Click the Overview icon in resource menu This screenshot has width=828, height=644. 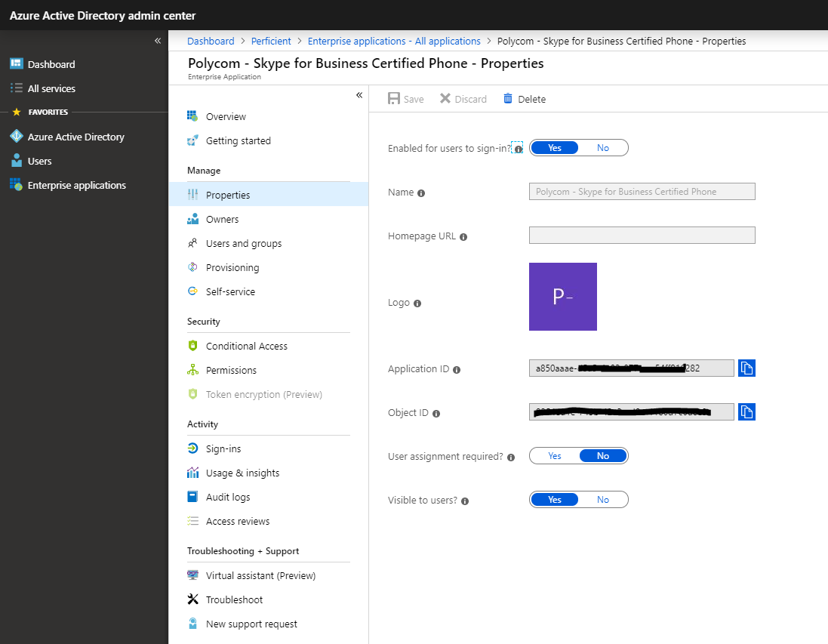[192, 116]
